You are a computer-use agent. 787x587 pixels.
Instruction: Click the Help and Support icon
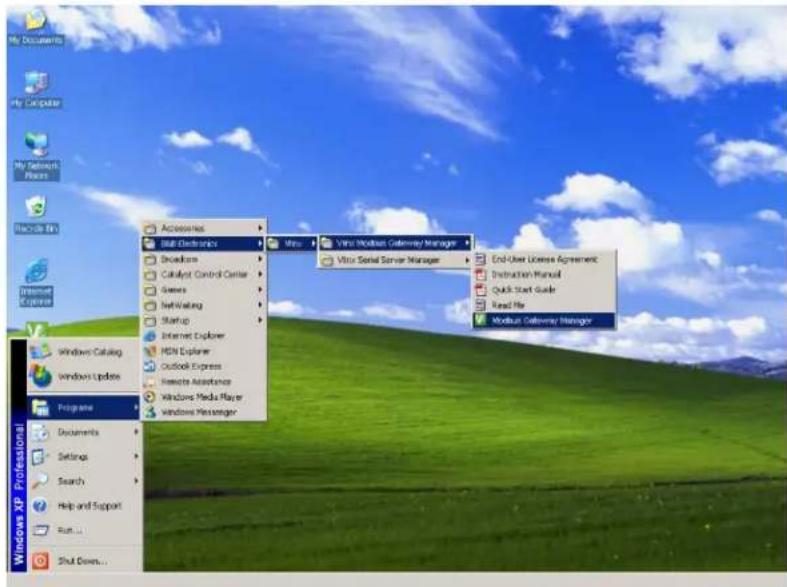[x=40, y=506]
